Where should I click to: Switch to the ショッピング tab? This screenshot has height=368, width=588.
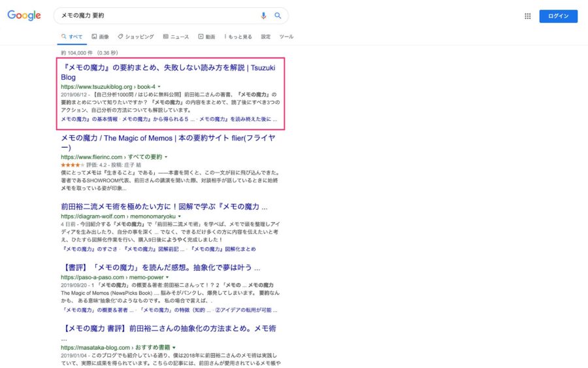click(136, 37)
